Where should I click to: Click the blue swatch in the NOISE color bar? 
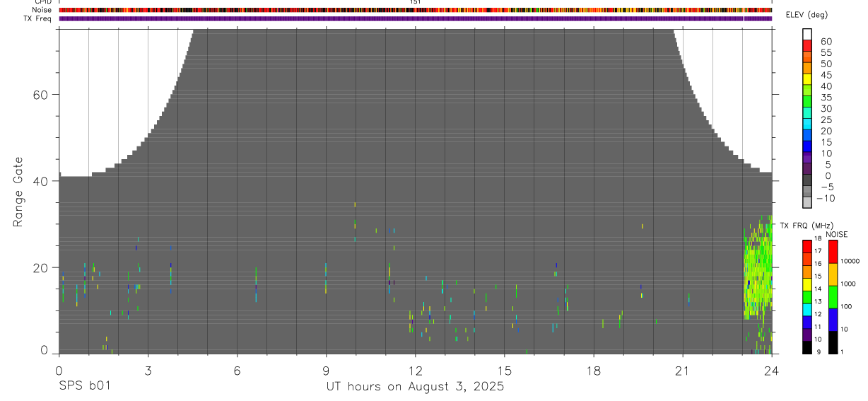[834, 320]
